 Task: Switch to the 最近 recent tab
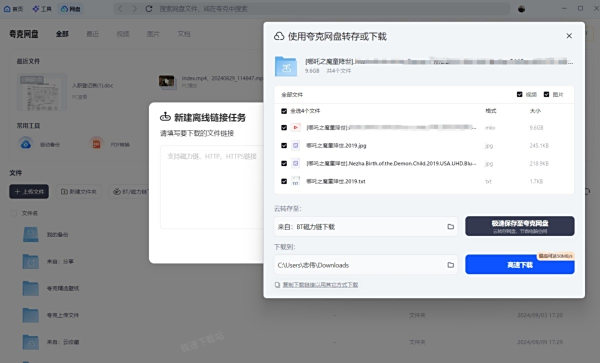coord(92,34)
